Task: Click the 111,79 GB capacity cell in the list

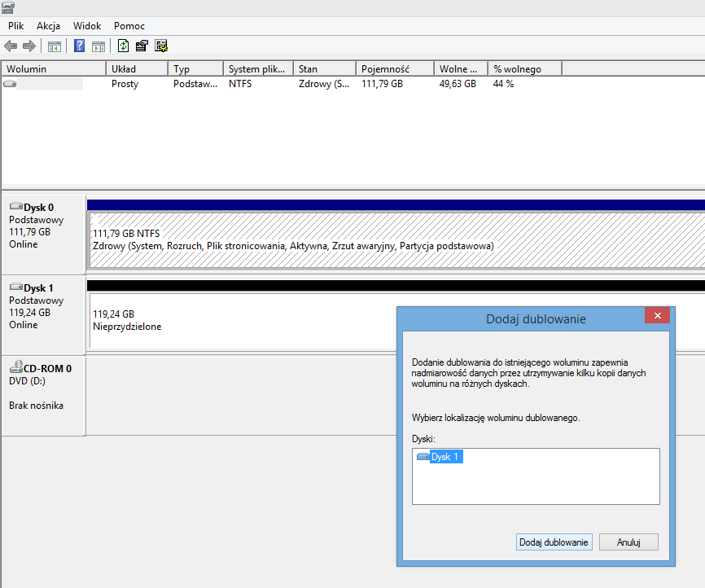Action: coord(382,84)
